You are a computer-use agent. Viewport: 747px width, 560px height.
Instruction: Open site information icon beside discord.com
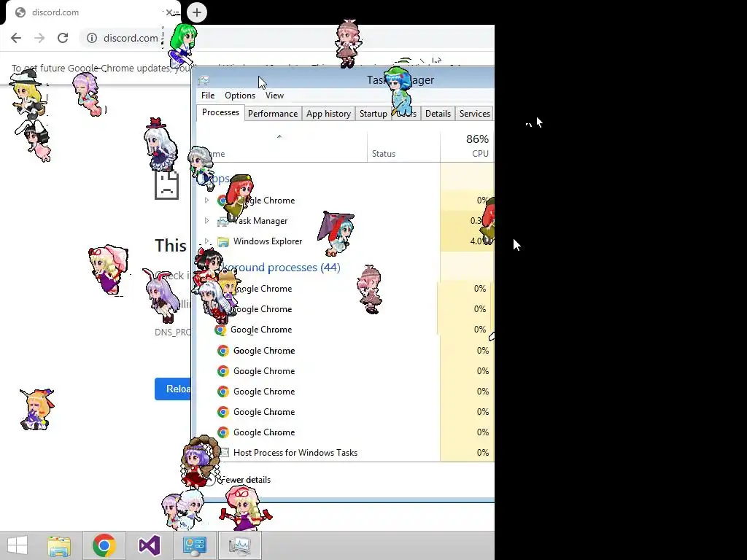pos(92,38)
